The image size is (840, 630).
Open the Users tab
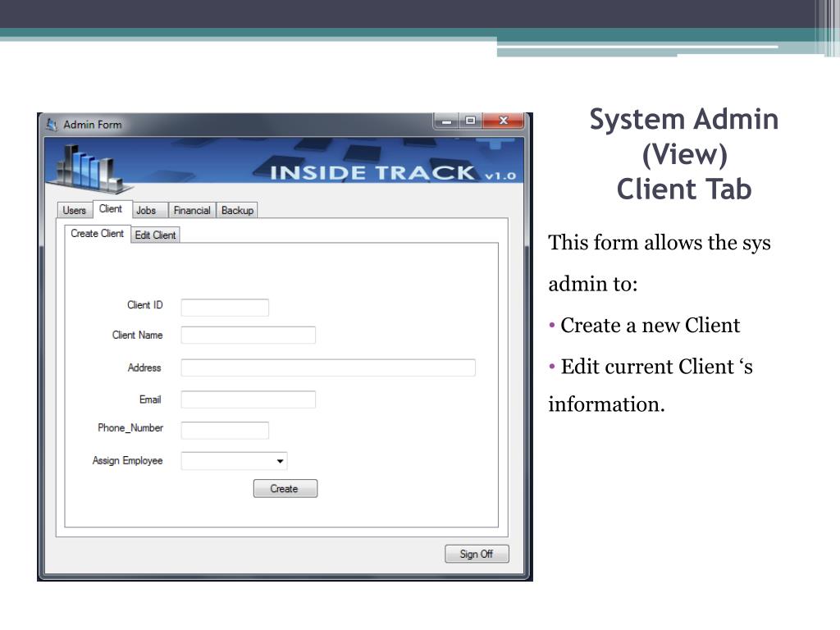tap(74, 210)
